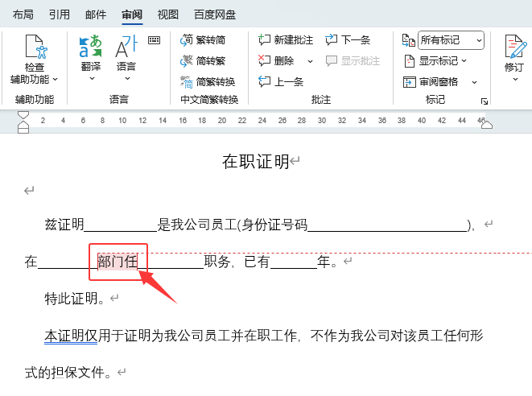The width and height of the screenshot is (532, 396).
Task: Add a comment with 新建批注
Action: (286, 40)
